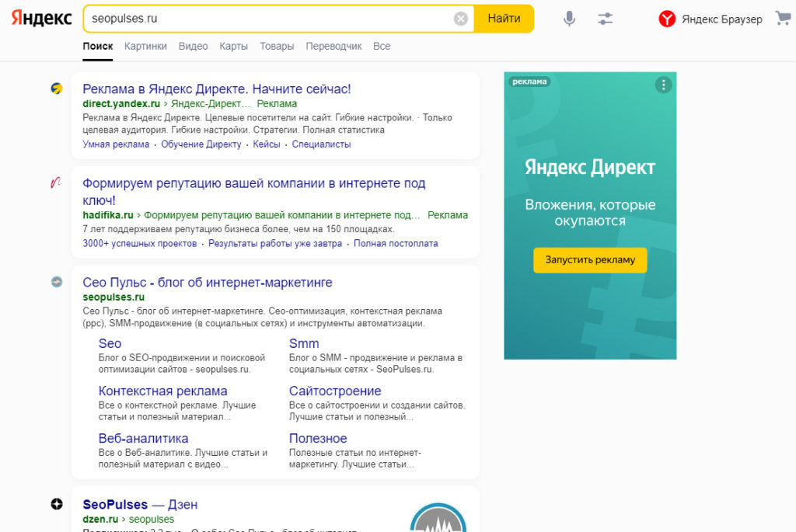Image resolution: width=796 pixels, height=532 pixels.
Task: Open 'Полная постоплата' sitelink
Action: tap(396, 243)
